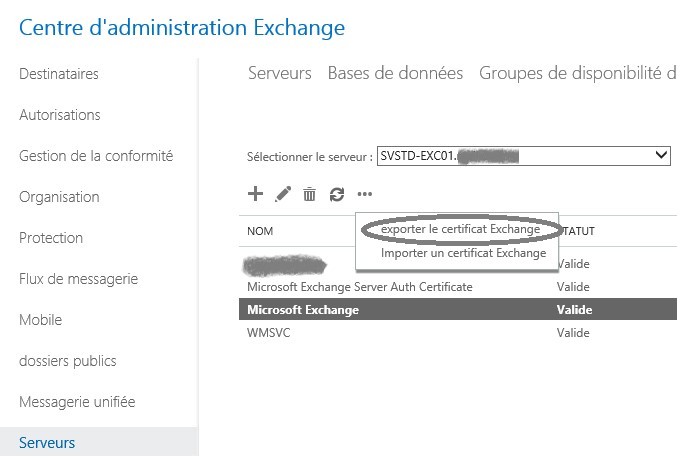677x456 pixels.
Task: Open Protection in the sidebar
Action: 51,238
